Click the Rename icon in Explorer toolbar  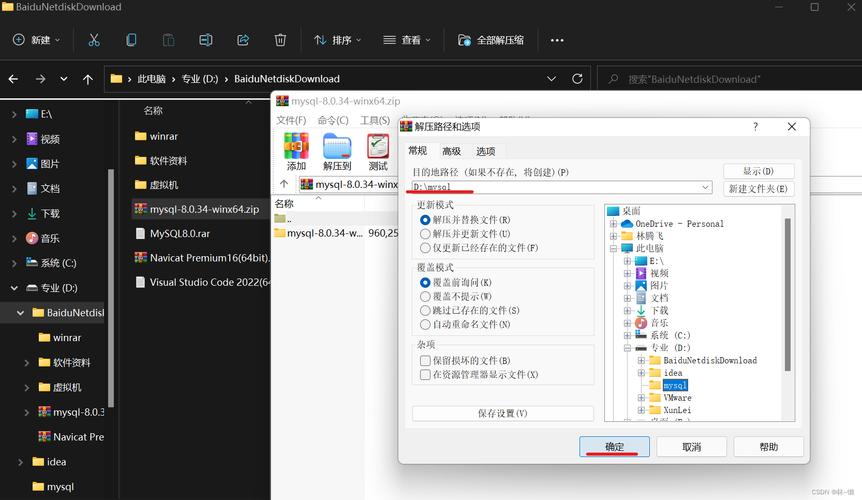coord(206,40)
